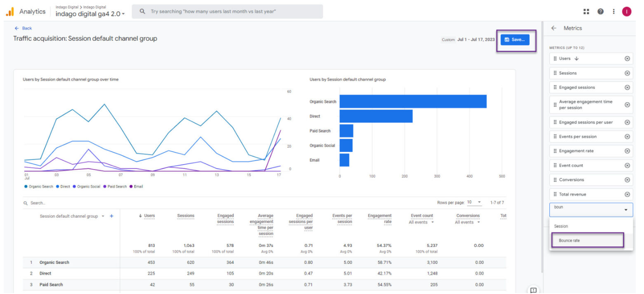Open the property selector indago digital ga4 2.0
Screen dimensions: 644x294
coord(90,14)
